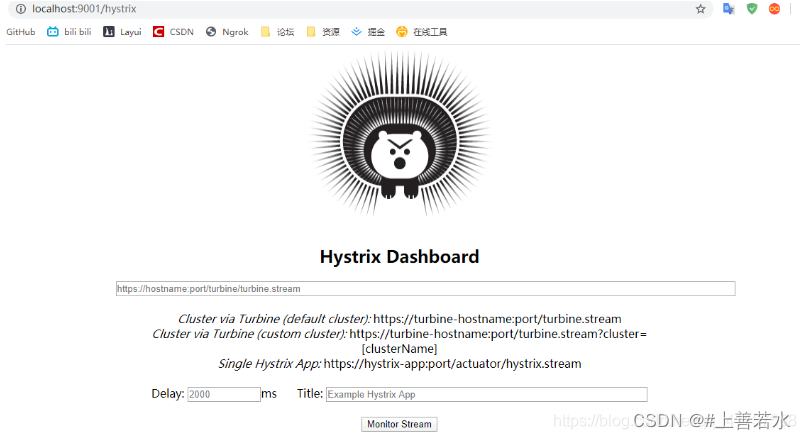Image resolution: width=806 pixels, height=439 pixels.
Task: Open the GitHub bookmark
Action: tap(21, 32)
